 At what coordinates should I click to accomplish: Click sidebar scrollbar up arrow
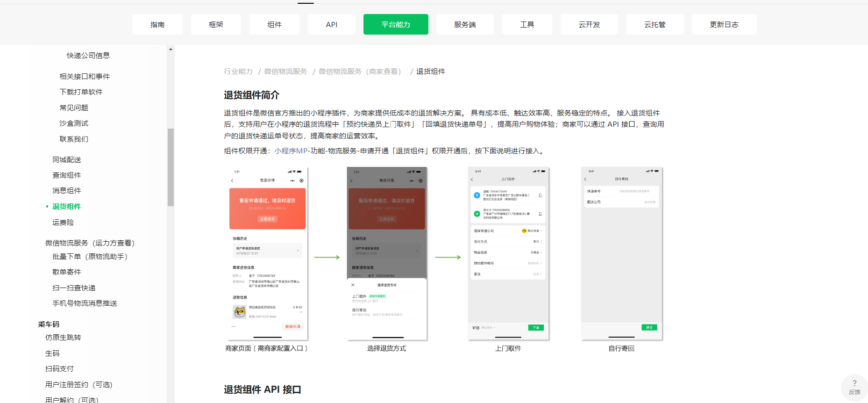[x=171, y=49]
